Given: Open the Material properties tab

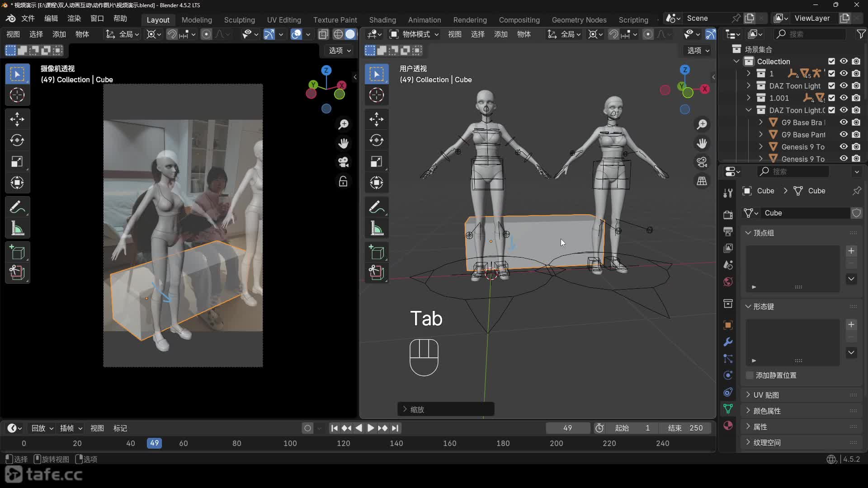Looking at the screenshot, I should click(x=728, y=426).
